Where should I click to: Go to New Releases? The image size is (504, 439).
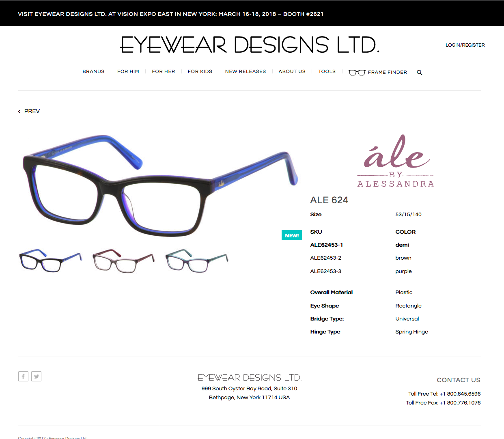click(x=246, y=71)
